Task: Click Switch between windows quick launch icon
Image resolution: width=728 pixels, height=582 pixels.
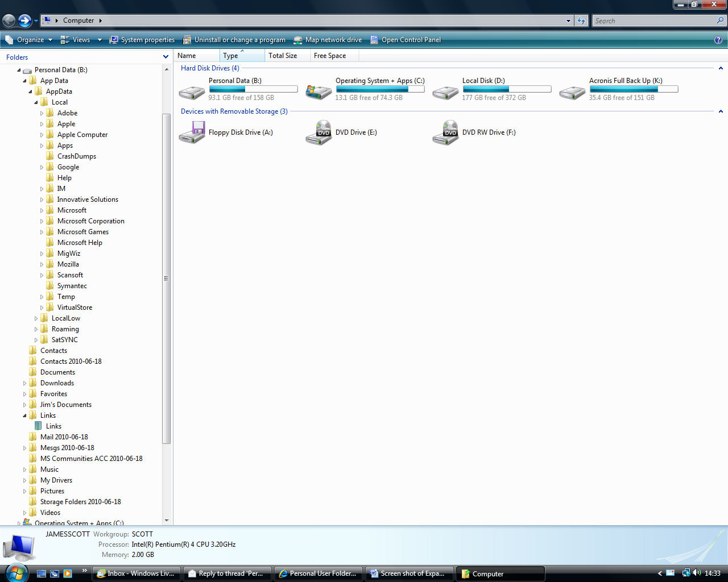Action: 55,573
